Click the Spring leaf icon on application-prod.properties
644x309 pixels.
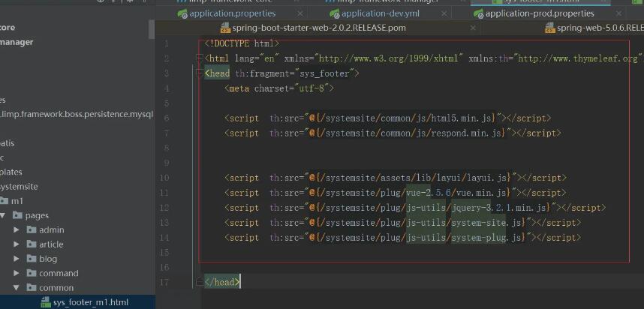(x=477, y=13)
